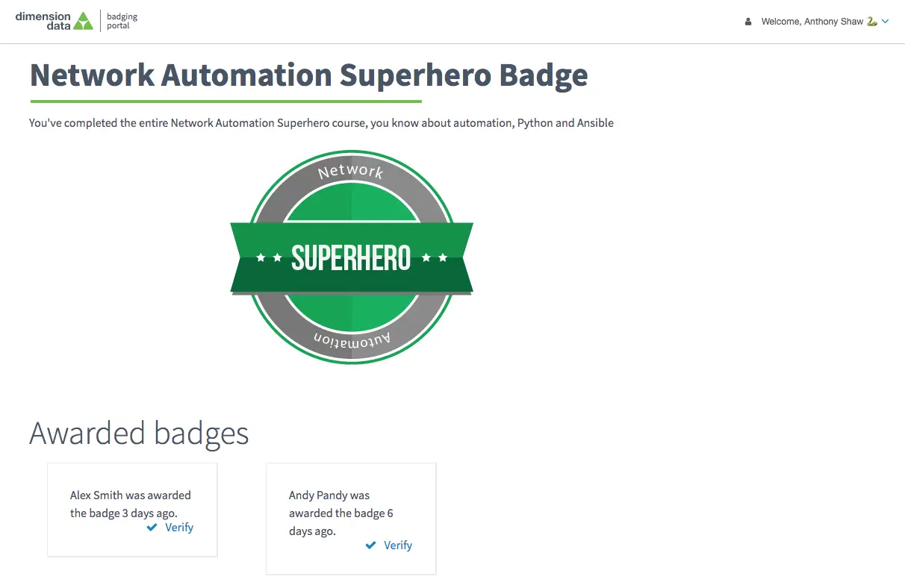Click the checkmark icon in Alex Smith's card
This screenshot has width=905, height=588.
click(x=152, y=528)
